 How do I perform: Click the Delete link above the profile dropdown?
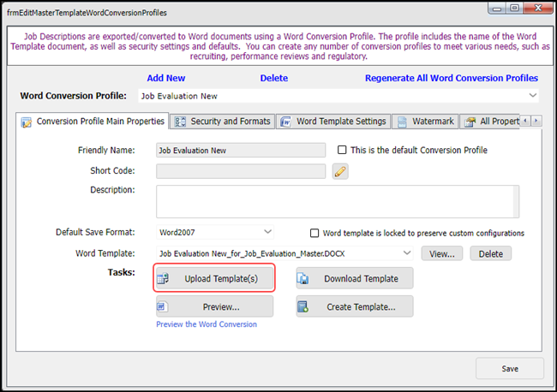pos(274,78)
